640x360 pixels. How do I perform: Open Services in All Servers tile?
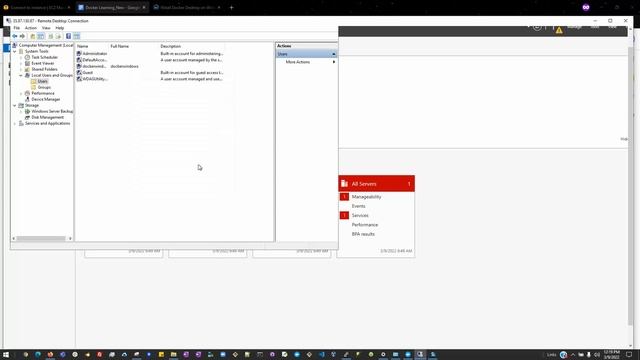pos(360,215)
